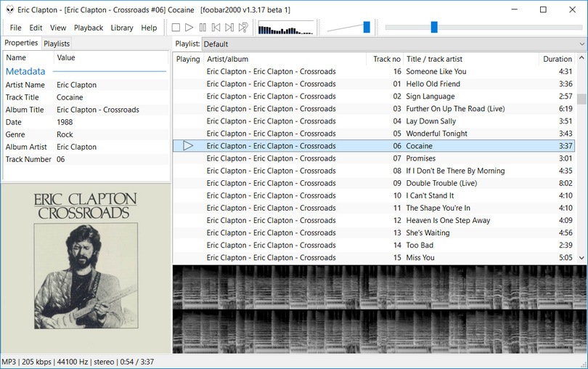
Task: Click playlist scrollbar down arrow
Action: pos(581,258)
